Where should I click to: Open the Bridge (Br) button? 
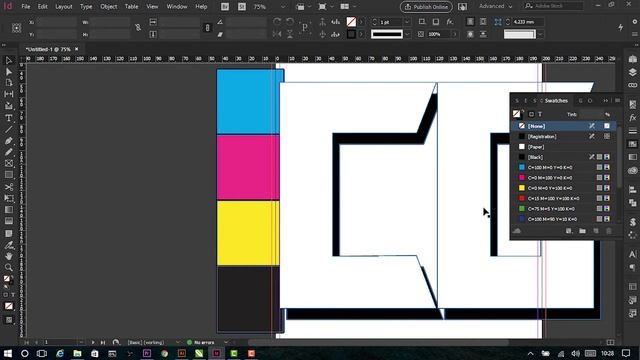225,7
